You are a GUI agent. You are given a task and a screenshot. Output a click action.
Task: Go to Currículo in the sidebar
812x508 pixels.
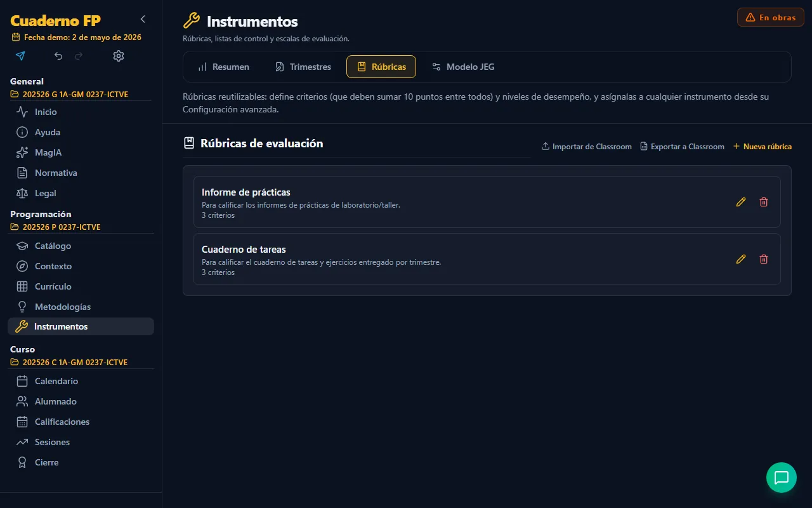tap(81, 286)
